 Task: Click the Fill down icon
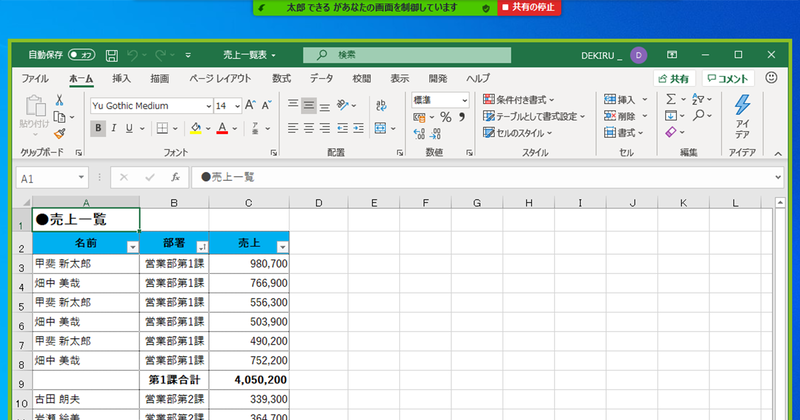pos(671,116)
